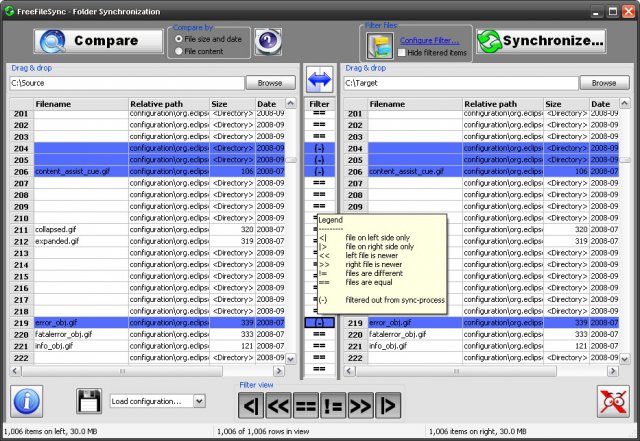Click the C:\Target path field
The image size is (640, 441).
click(461, 83)
